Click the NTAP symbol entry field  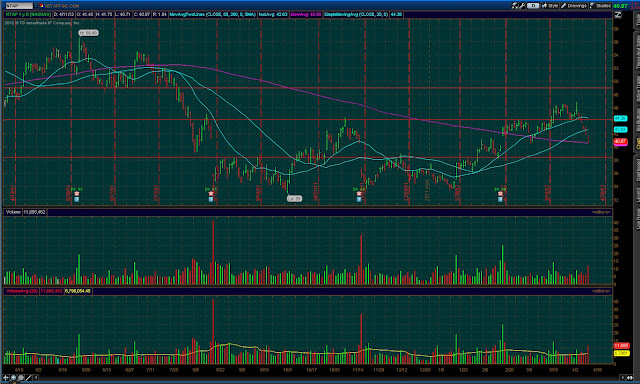tap(19, 6)
